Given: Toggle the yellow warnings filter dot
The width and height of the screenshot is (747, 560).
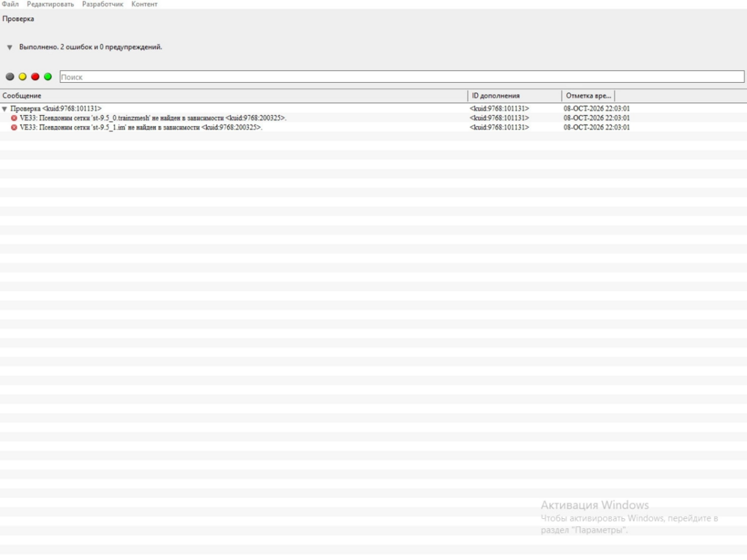Looking at the screenshot, I should (x=22, y=77).
